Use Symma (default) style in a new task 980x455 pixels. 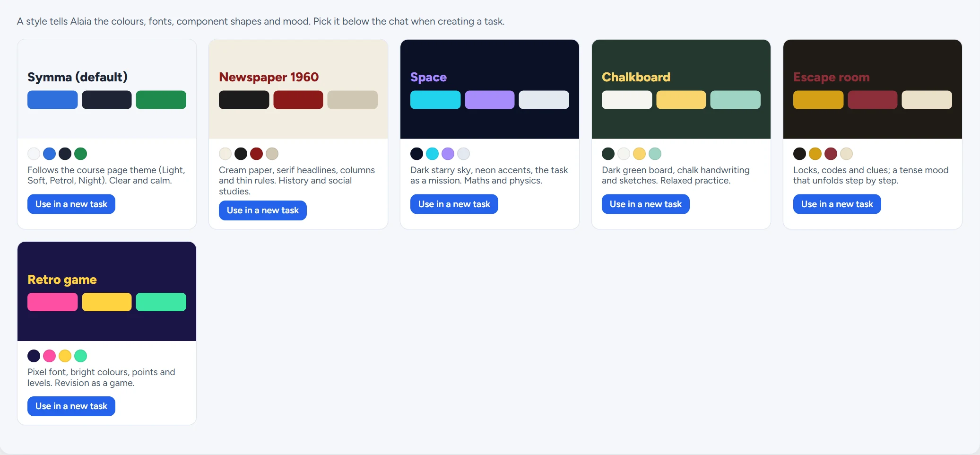71,204
